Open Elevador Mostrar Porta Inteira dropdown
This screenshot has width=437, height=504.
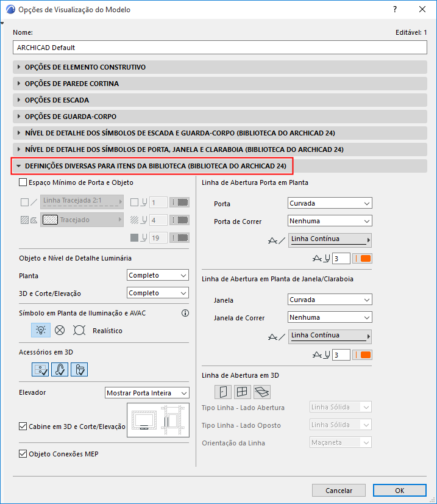pyautogui.click(x=147, y=393)
